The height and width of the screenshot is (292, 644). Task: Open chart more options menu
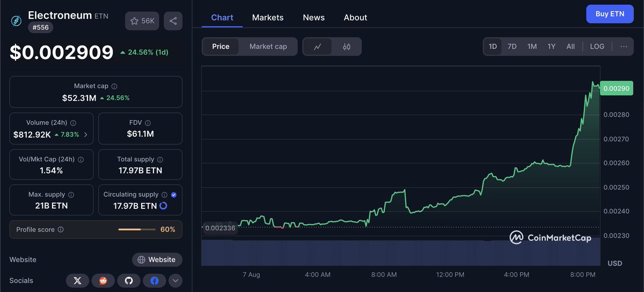[x=624, y=47]
